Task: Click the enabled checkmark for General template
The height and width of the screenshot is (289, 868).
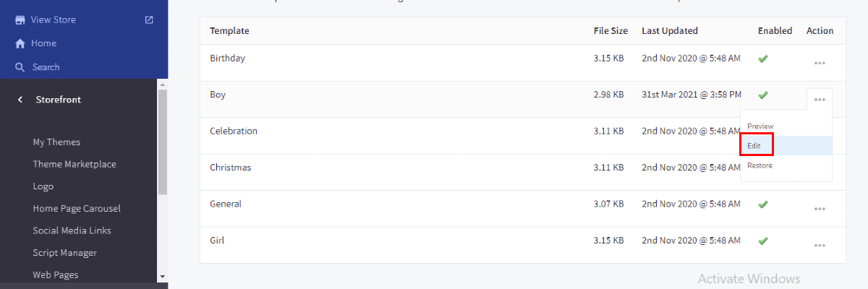Action: 762,204
